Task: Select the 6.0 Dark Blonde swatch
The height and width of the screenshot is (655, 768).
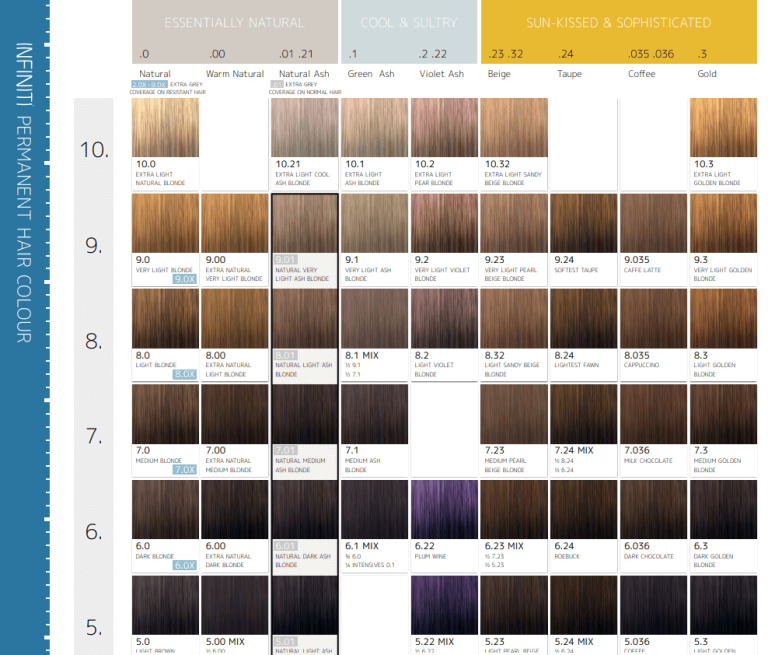Action: pyautogui.click(x=165, y=509)
